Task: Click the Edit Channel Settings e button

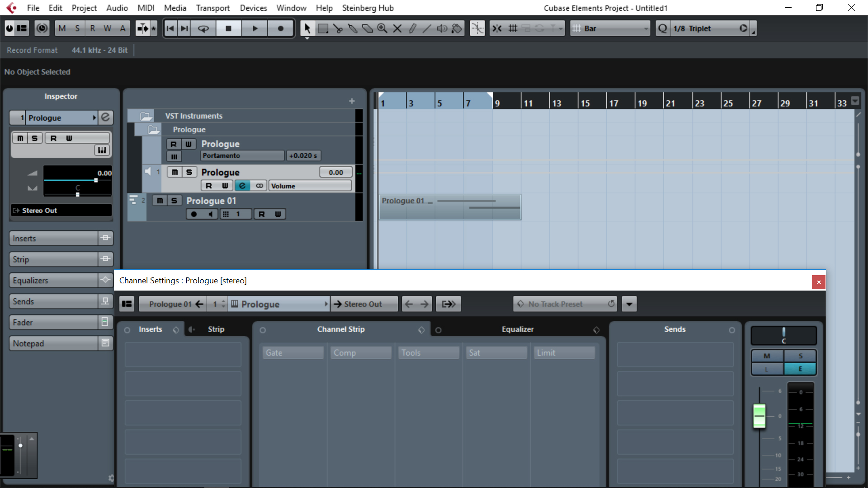Action: coord(242,186)
